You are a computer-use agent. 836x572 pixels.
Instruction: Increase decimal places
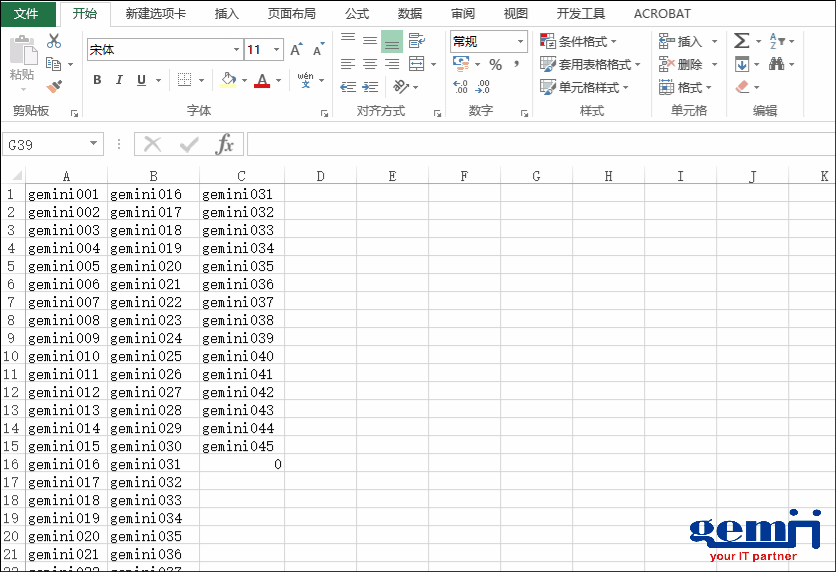(461, 86)
